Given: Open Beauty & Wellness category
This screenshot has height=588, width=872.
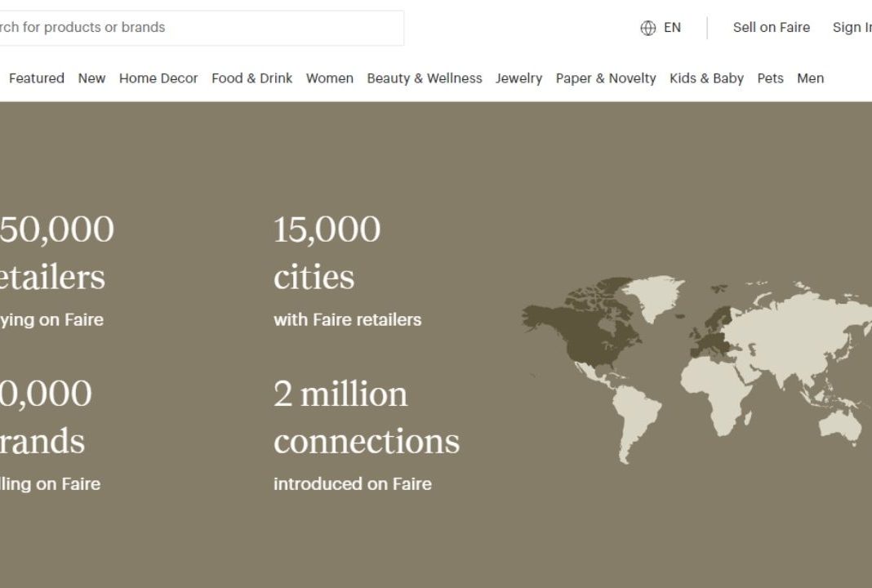Looking at the screenshot, I should (x=425, y=78).
